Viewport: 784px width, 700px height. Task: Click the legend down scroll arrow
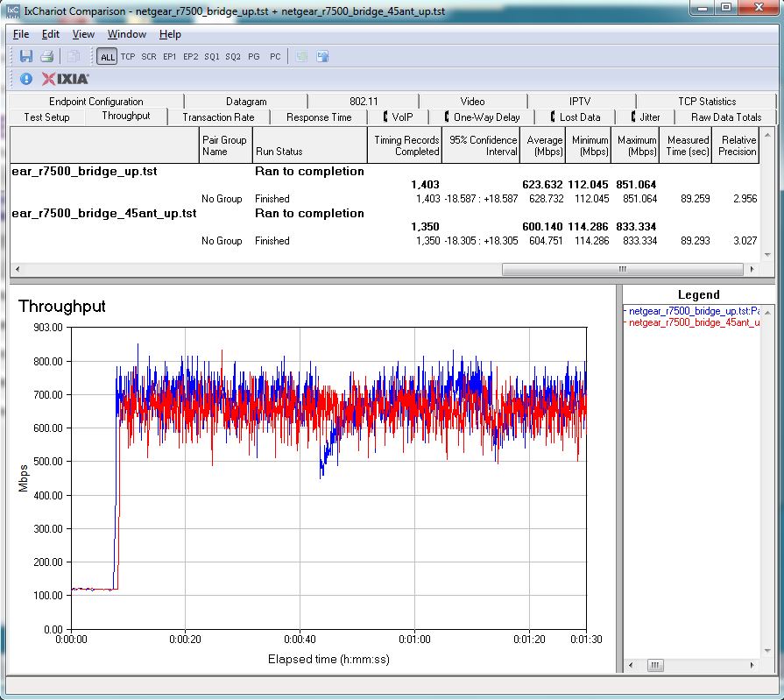pyautogui.click(x=767, y=651)
